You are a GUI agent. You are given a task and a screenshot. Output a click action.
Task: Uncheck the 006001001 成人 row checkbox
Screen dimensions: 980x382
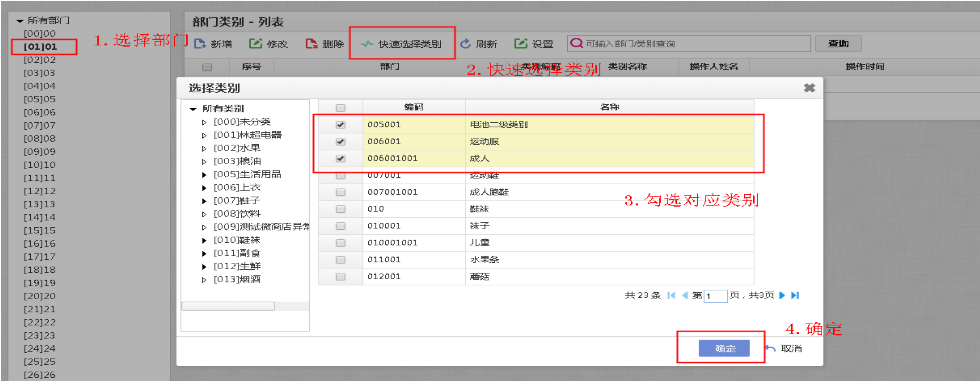[x=340, y=159]
